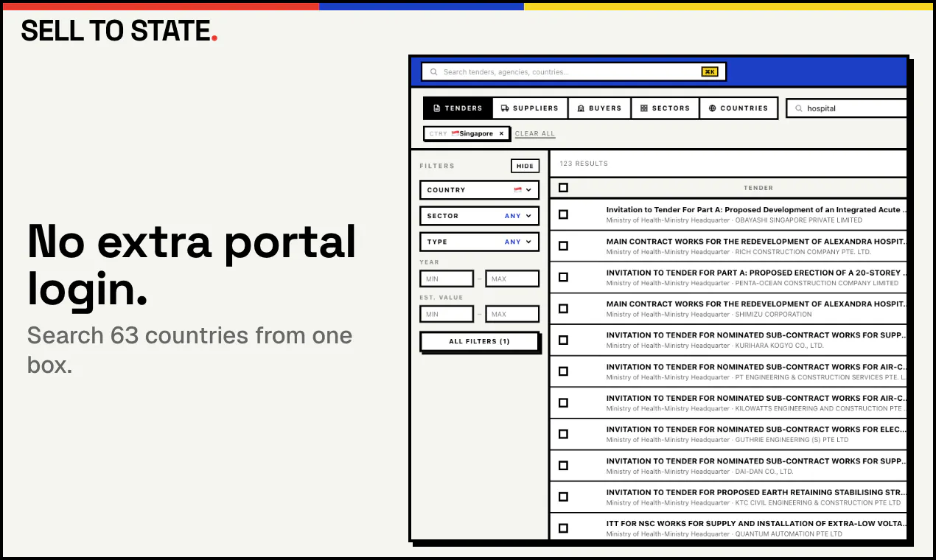The image size is (936, 560).
Task: Check the Rich Construction Company tender row
Action: tap(563, 246)
